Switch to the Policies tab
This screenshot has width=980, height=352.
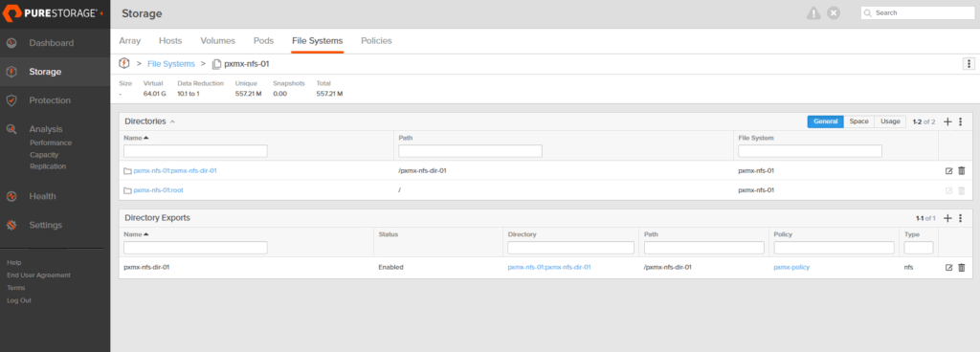point(376,40)
